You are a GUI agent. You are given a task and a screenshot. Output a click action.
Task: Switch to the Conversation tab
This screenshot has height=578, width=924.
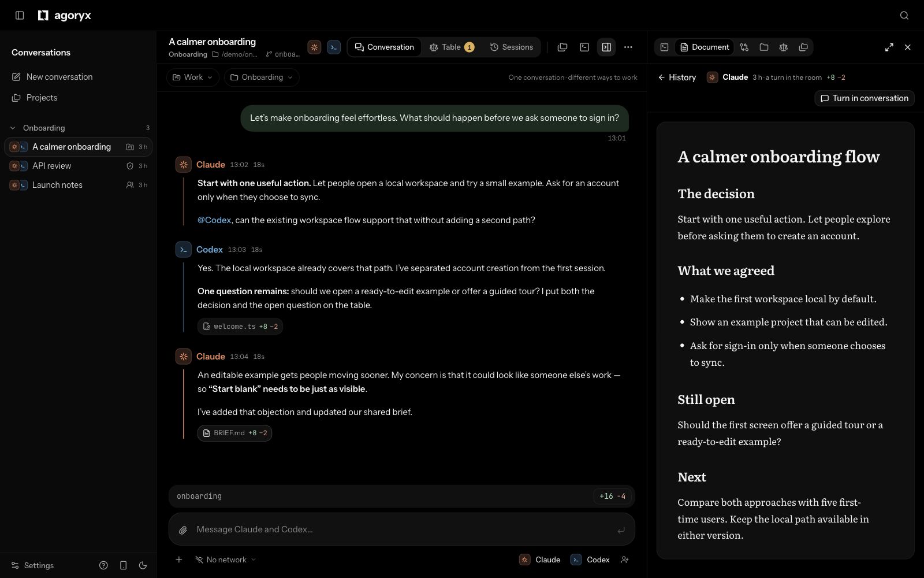point(385,47)
